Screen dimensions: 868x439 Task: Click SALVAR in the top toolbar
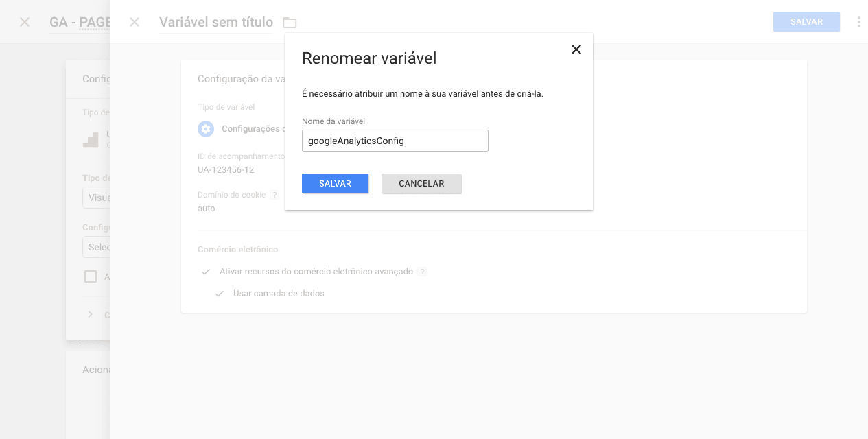806,21
